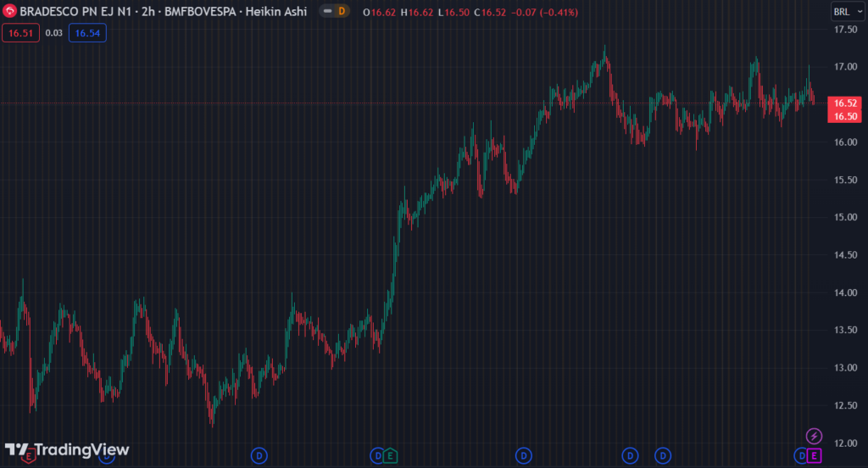Screen dimensions: 868x468
Task: Click the 16.00 price axis label
Action: [x=845, y=142]
